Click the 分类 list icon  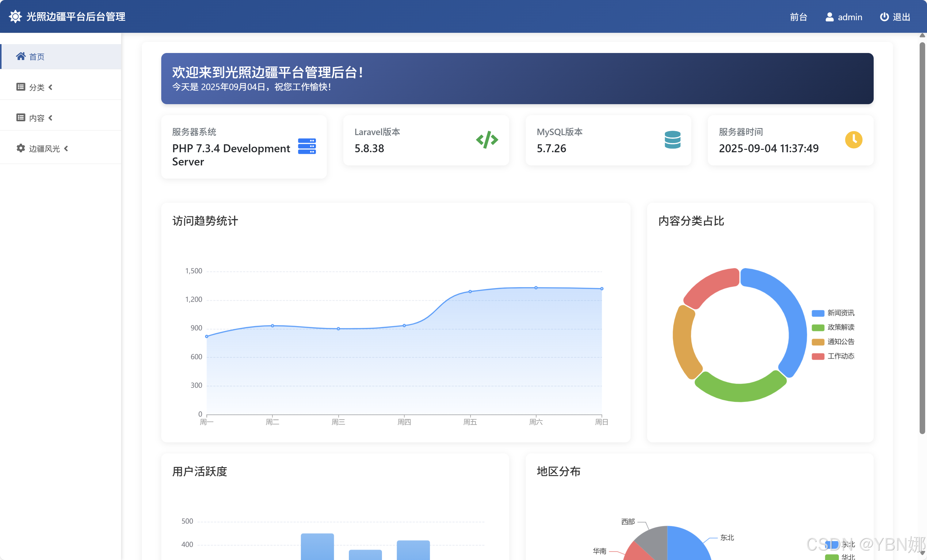click(21, 87)
